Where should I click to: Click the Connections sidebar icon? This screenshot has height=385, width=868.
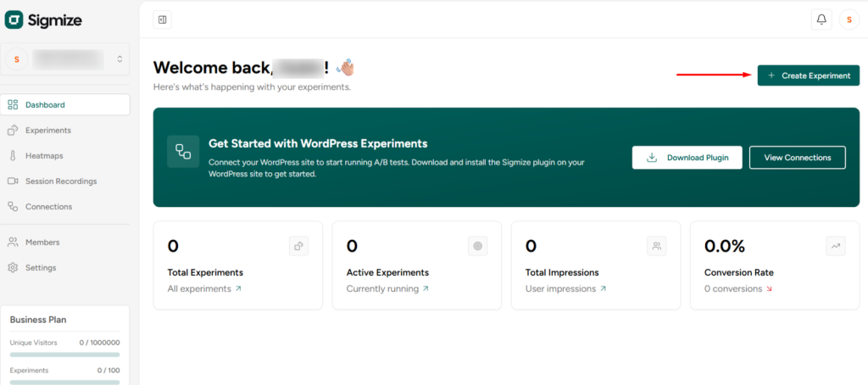(x=13, y=207)
